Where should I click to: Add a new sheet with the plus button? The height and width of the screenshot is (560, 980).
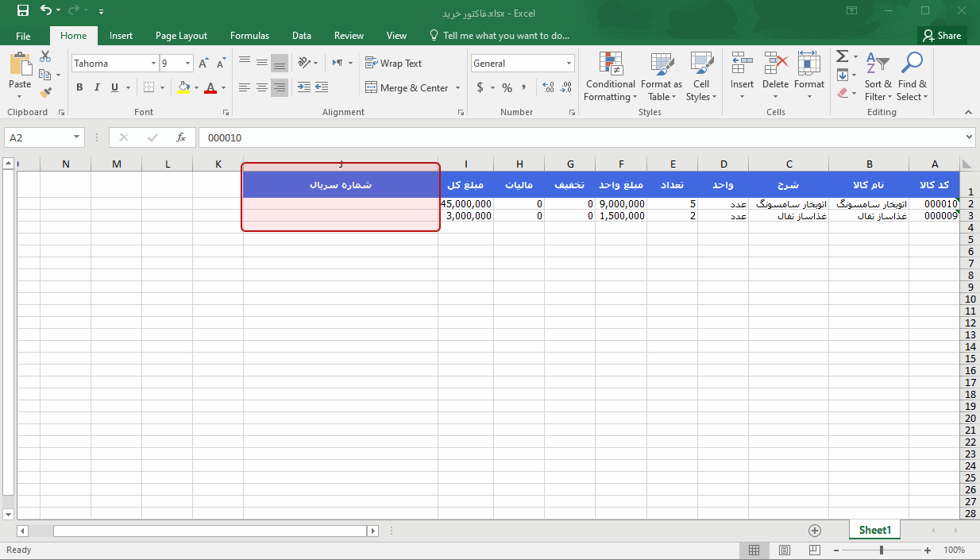[814, 530]
